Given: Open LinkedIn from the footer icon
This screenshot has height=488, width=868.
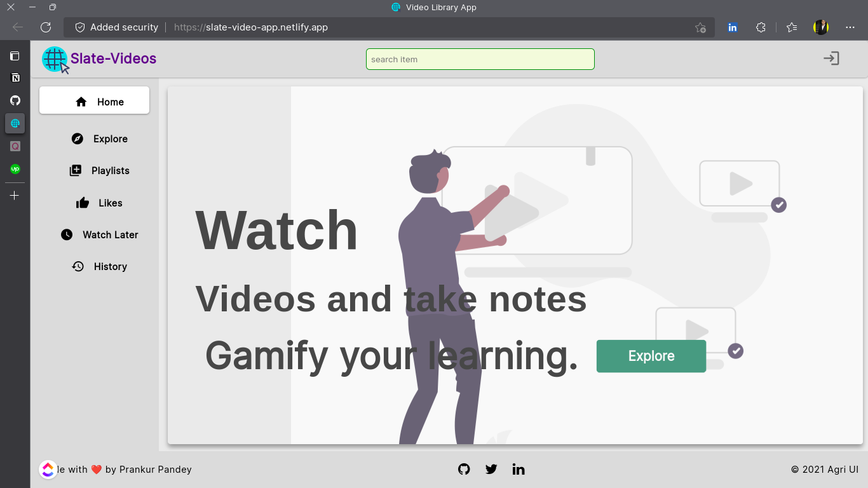Looking at the screenshot, I should click(519, 469).
